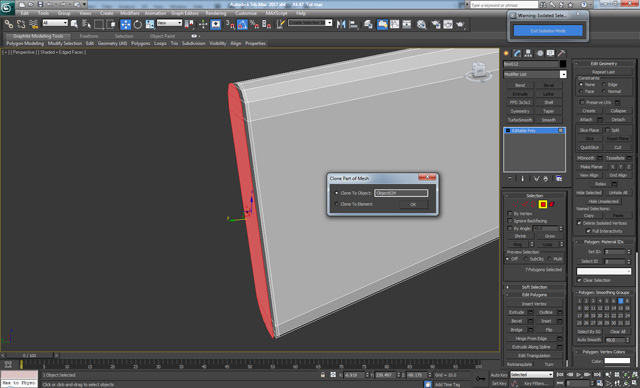
Task: Open the Hierarchy command panel tab
Action: point(528,53)
